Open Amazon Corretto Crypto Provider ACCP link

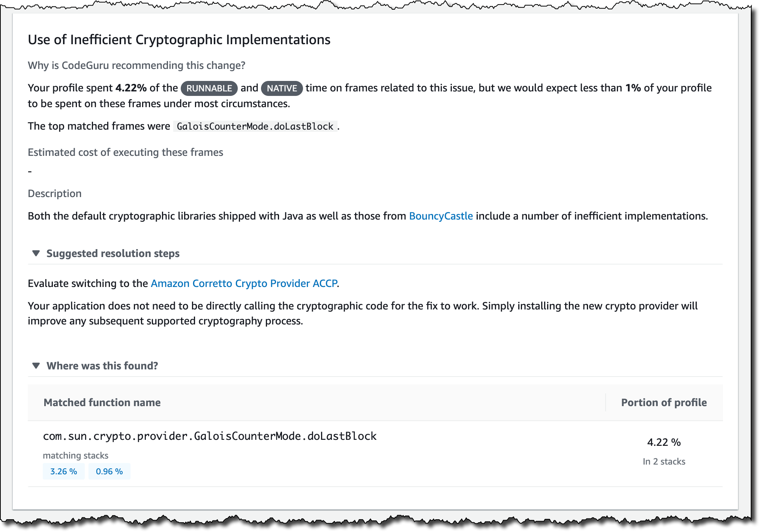(244, 284)
